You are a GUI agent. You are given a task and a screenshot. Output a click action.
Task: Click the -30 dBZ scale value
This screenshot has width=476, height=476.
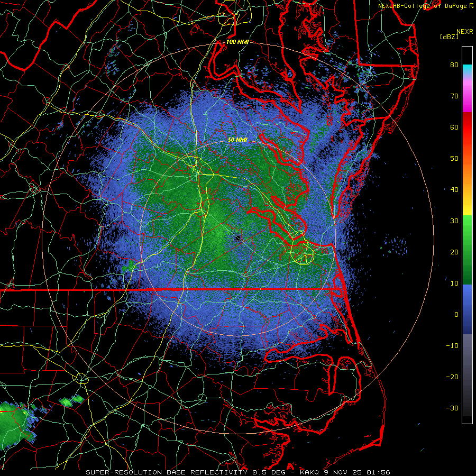[452, 408]
